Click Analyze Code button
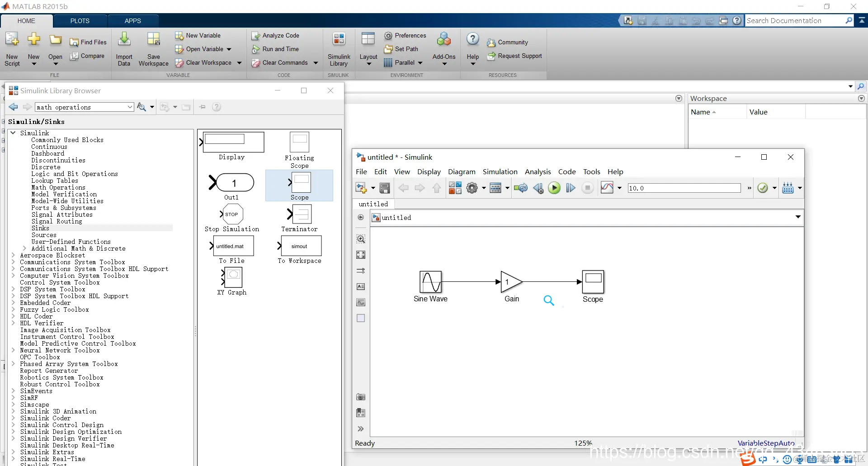This screenshot has width=868, height=466. 276,36
